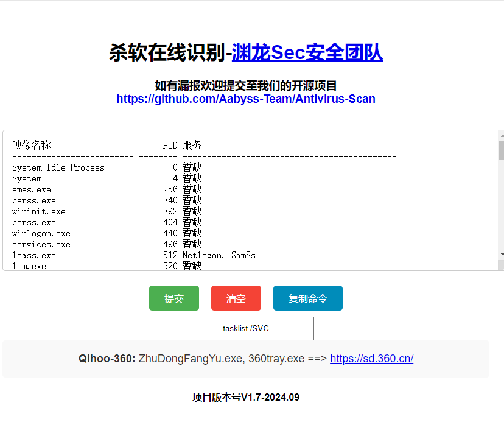Click the tasklist /SVC command field
This screenshot has height=436, width=504.
tap(246, 328)
